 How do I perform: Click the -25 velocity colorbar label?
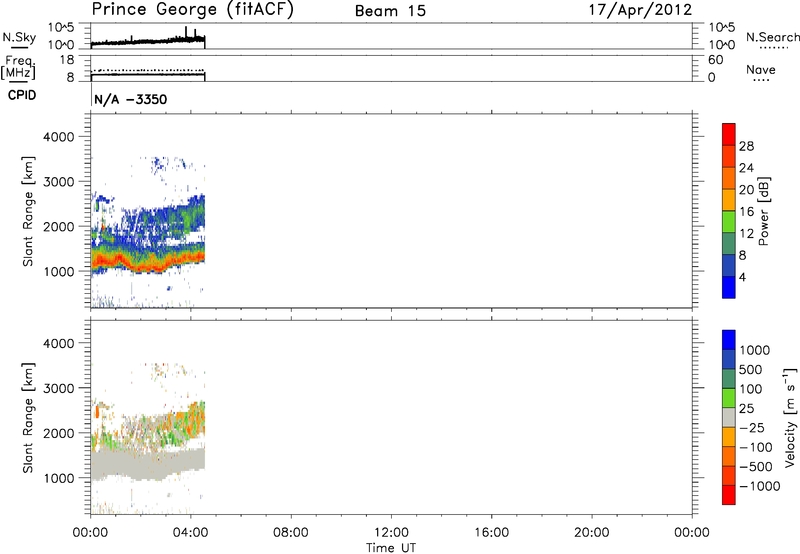click(753, 427)
